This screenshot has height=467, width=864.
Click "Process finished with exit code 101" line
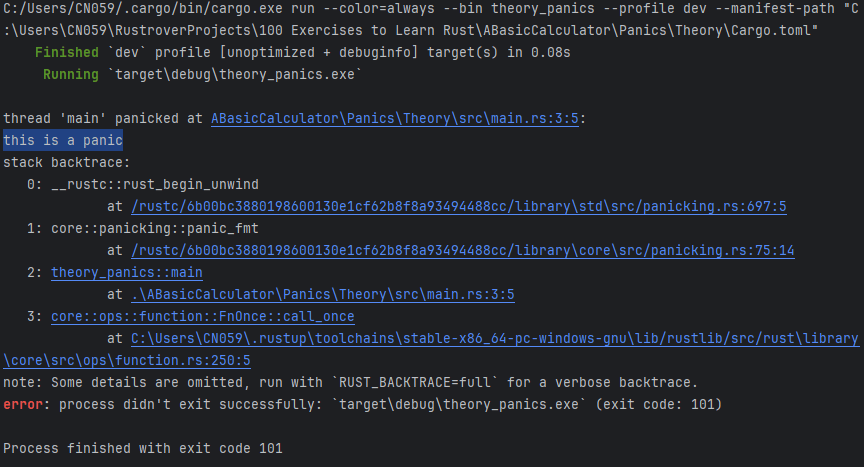[x=143, y=449]
